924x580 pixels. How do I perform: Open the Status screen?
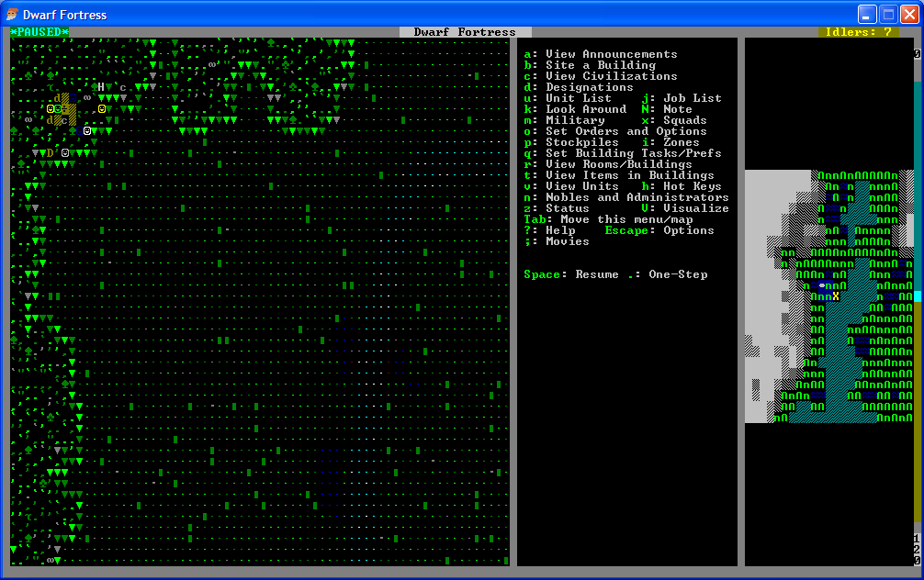pyautogui.click(x=557, y=208)
